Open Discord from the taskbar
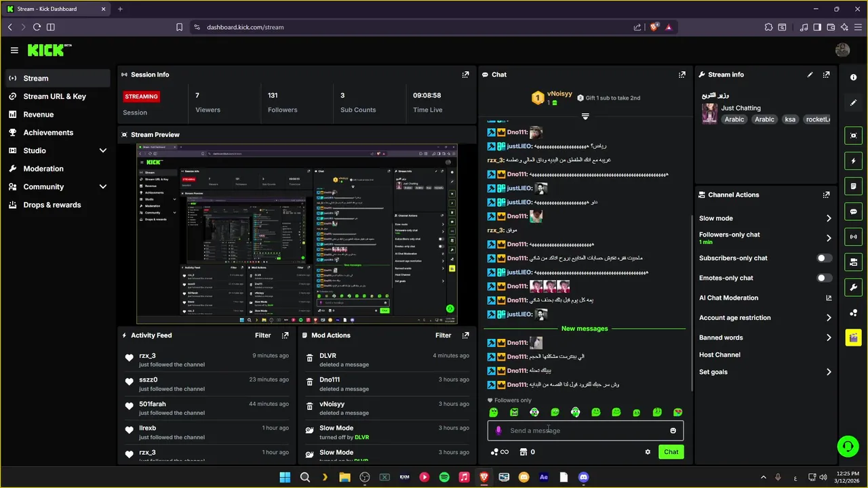 pos(583,477)
